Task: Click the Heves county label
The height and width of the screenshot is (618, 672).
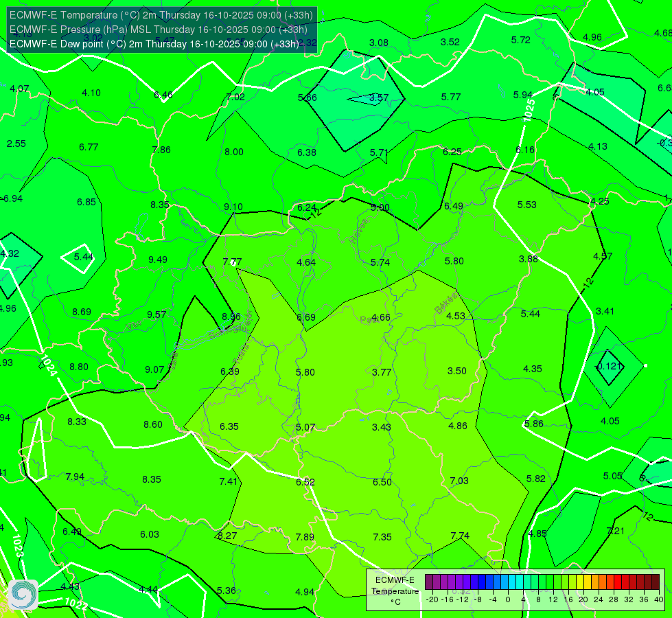Action: (359, 231)
